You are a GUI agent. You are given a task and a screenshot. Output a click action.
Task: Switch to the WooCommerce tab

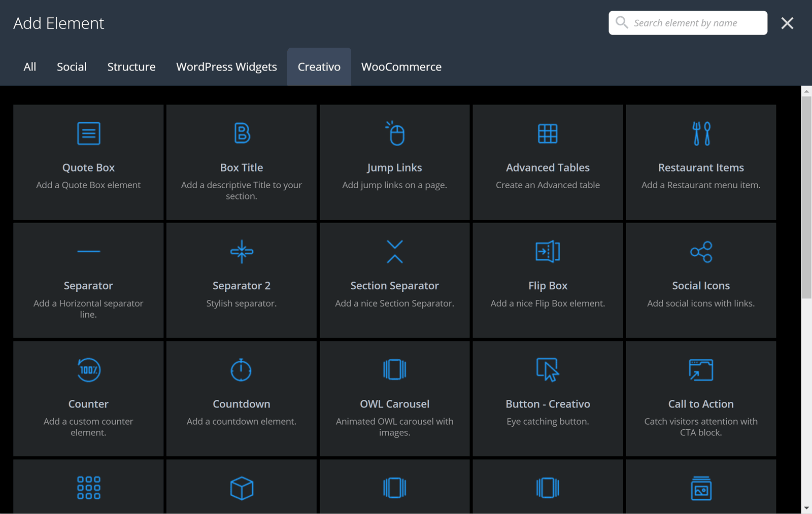401,66
